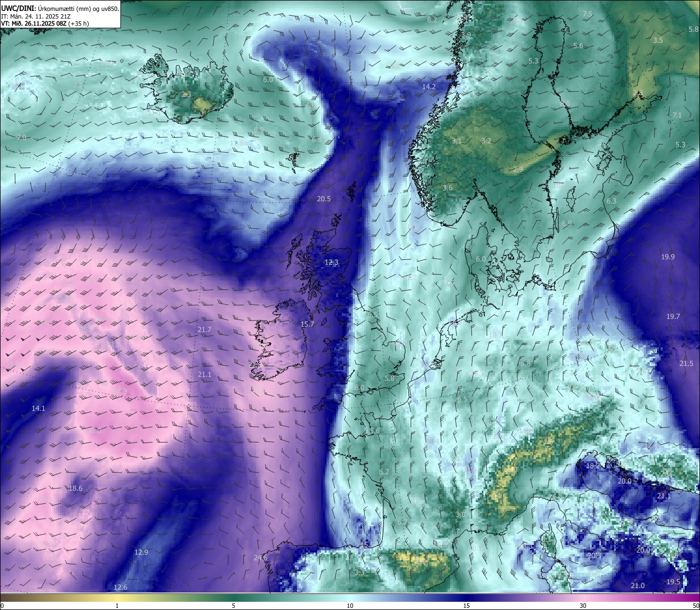
Task: Click the 3.1 value over southern Norway
Action: coord(457,141)
